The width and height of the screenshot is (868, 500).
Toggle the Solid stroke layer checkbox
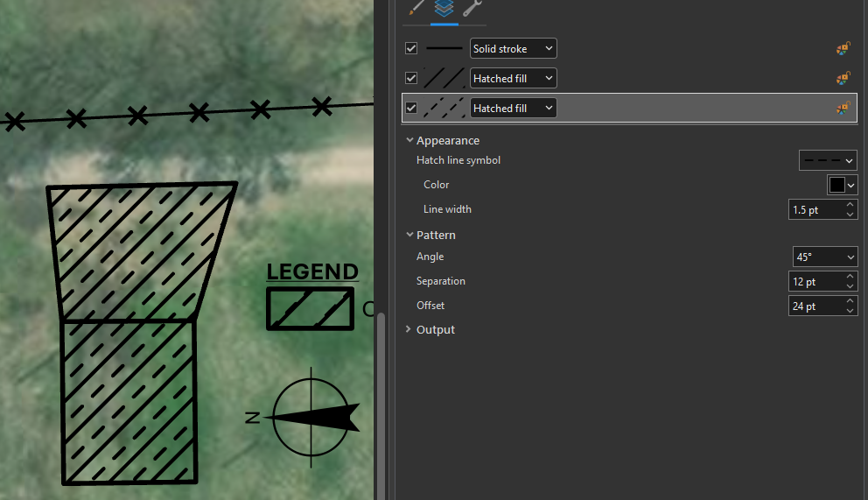[411, 48]
